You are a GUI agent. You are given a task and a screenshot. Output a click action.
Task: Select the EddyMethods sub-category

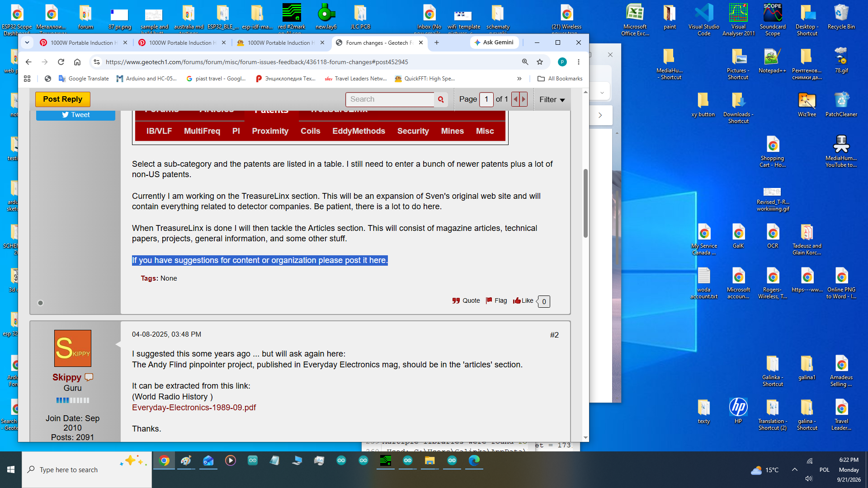coord(359,131)
